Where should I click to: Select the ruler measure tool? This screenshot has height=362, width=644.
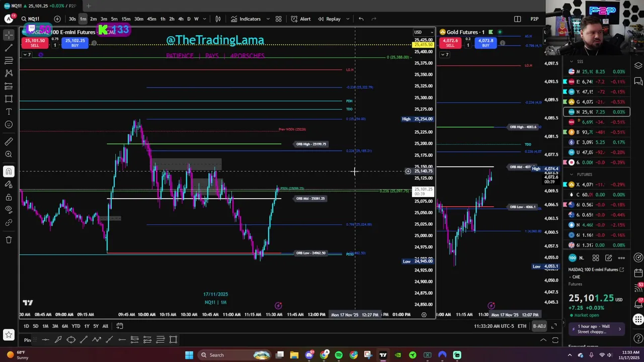[9, 142]
